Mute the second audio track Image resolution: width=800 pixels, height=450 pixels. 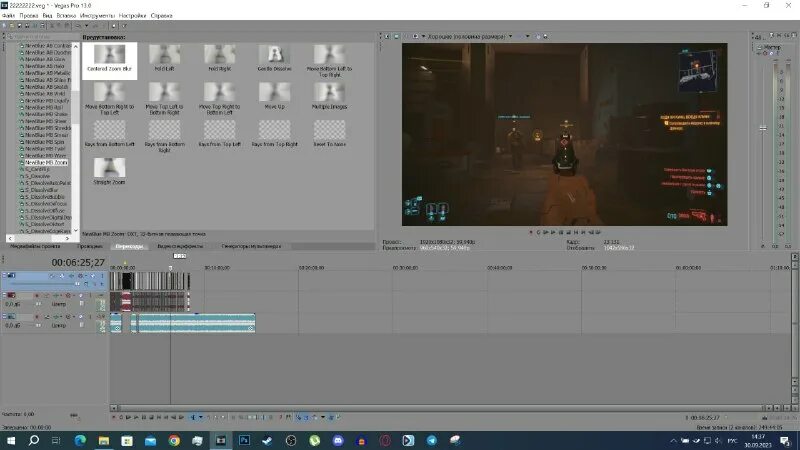click(81, 316)
